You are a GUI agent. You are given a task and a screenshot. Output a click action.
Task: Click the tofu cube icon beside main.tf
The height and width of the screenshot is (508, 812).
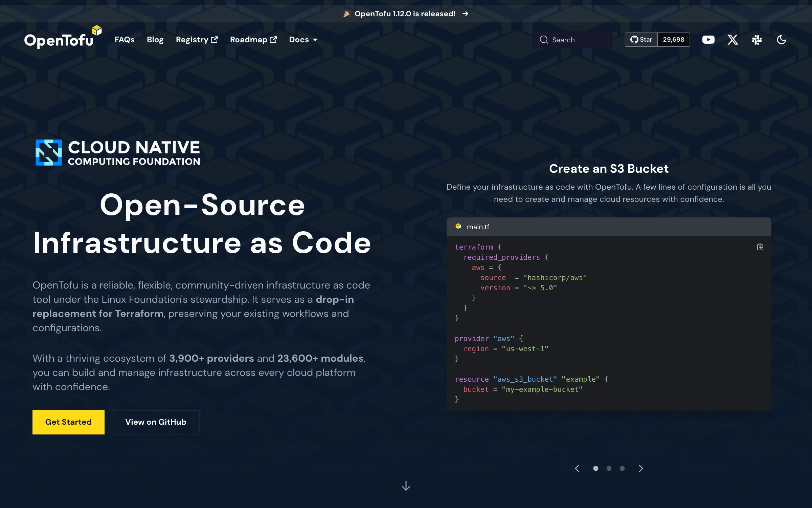click(458, 226)
